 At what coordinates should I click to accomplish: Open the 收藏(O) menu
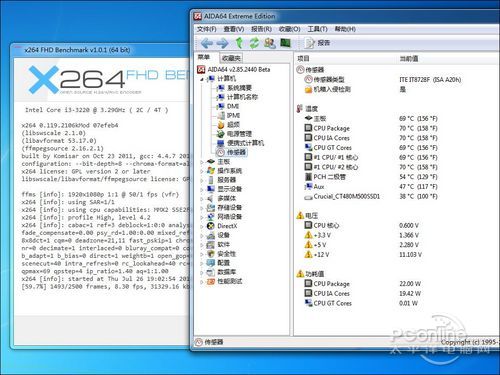pyautogui.click(x=289, y=29)
